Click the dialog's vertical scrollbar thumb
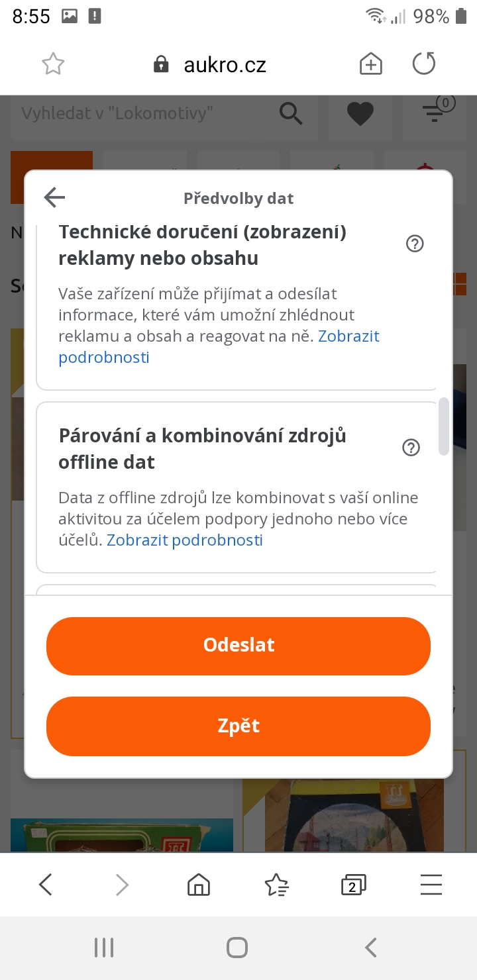The height and width of the screenshot is (980, 477). click(x=444, y=426)
